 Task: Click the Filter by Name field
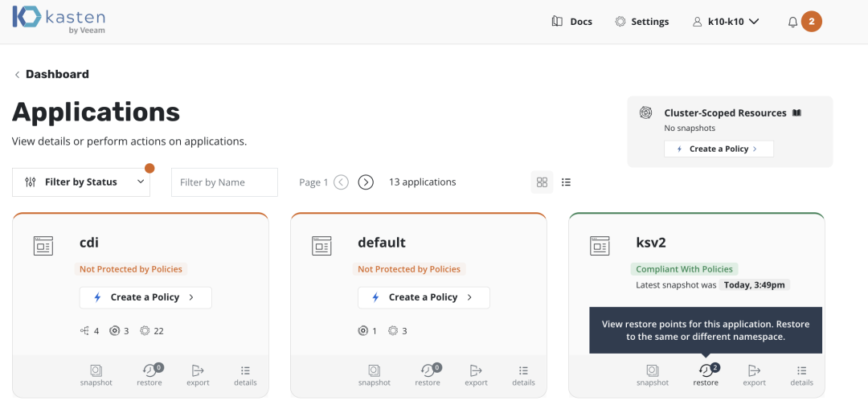pos(224,182)
